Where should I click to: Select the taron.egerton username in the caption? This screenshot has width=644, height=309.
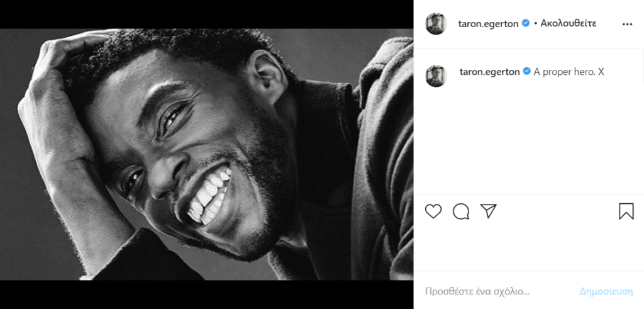tap(489, 72)
